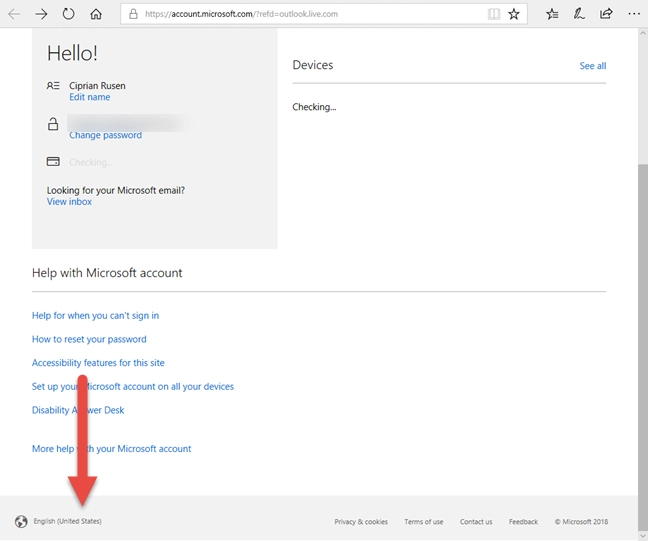Click the Hello! heading
Image resolution: width=648 pixels, height=541 pixels.
72,53
